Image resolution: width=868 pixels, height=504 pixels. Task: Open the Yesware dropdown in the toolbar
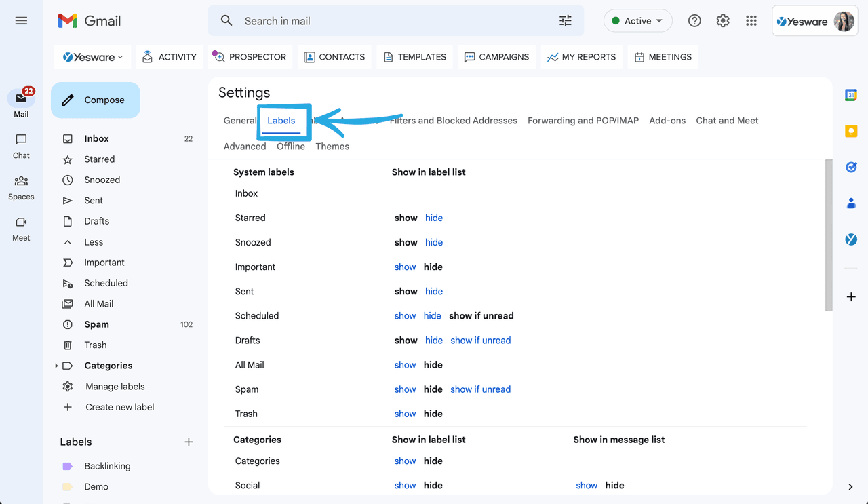click(92, 57)
